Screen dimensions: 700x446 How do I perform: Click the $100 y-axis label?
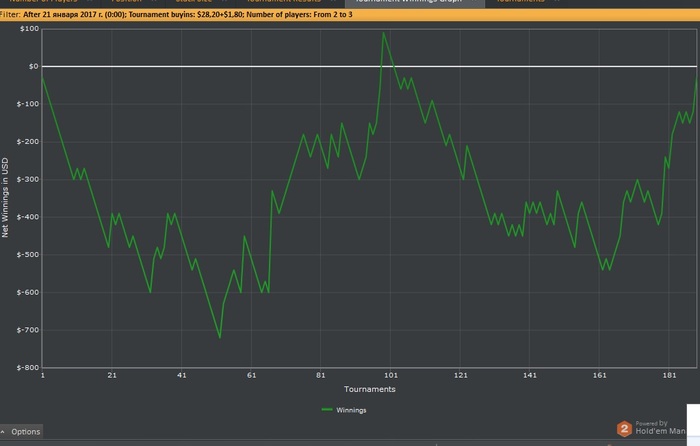pos(29,29)
